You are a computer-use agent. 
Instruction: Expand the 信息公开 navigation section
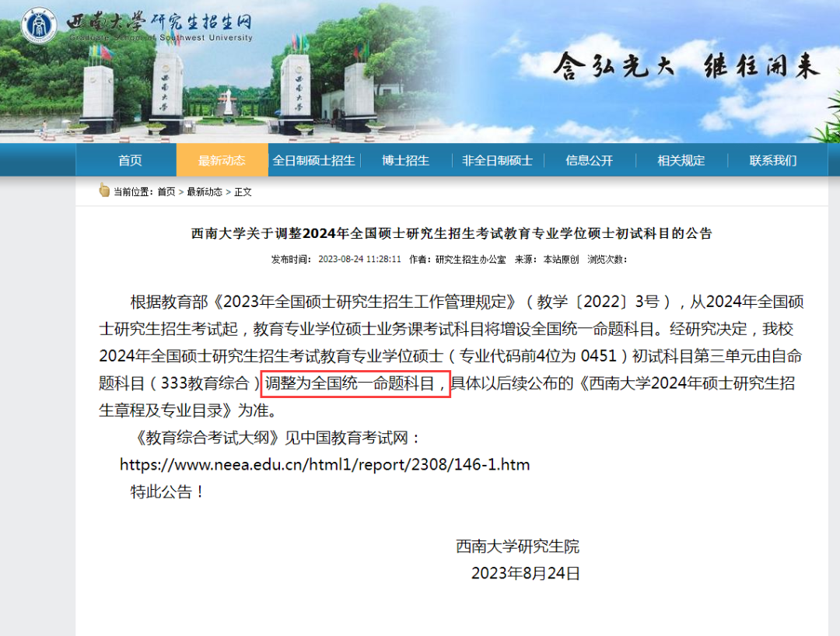[x=590, y=159]
